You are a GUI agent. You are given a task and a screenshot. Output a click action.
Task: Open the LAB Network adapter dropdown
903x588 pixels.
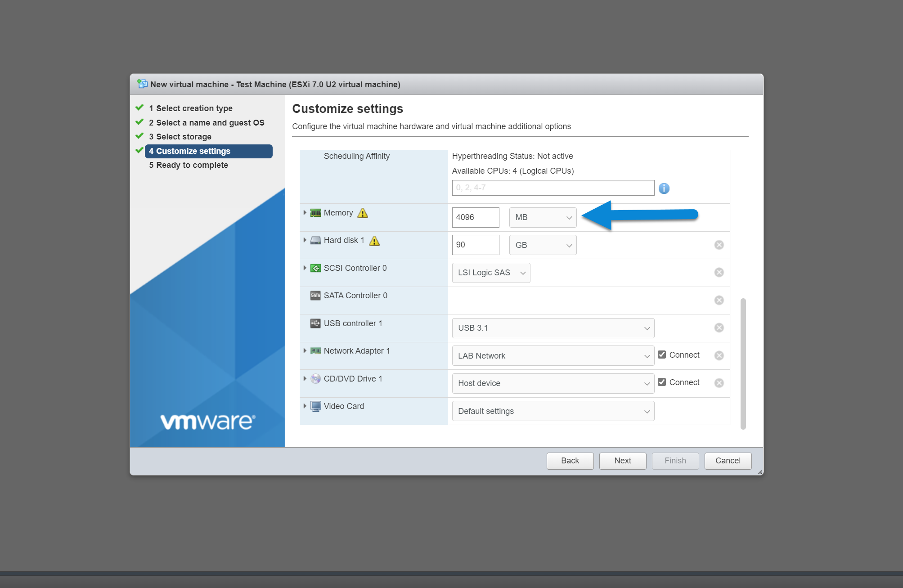click(553, 355)
